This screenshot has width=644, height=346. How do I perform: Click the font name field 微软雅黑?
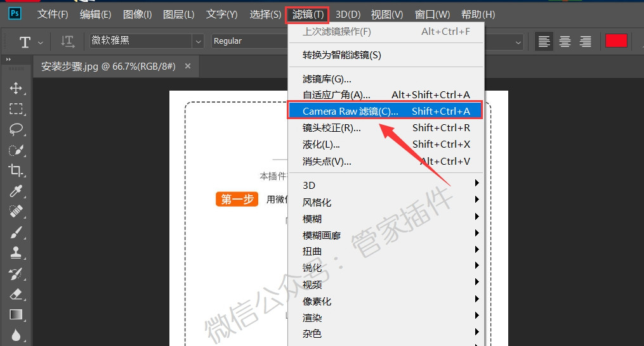(x=141, y=41)
